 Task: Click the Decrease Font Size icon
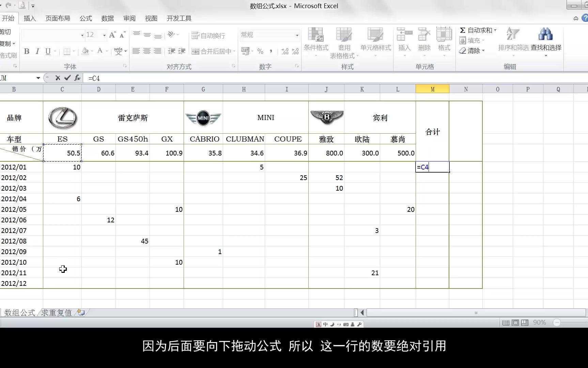click(x=123, y=35)
